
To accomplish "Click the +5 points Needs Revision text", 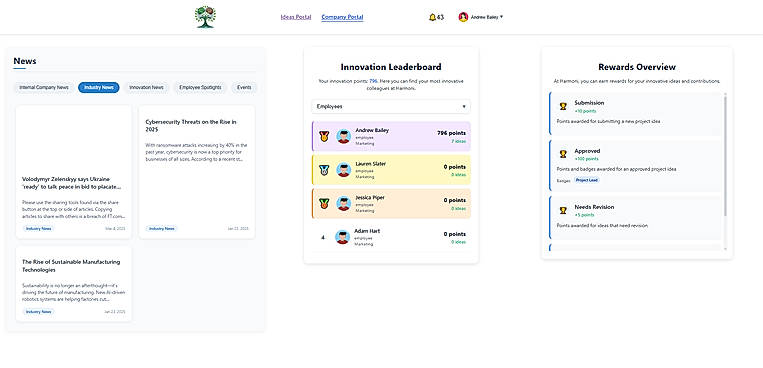I will tap(584, 215).
